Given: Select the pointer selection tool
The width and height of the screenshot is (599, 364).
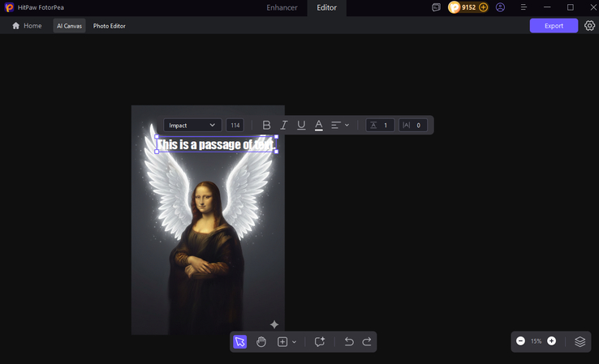Looking at the screenshot, I should (240, 341).
